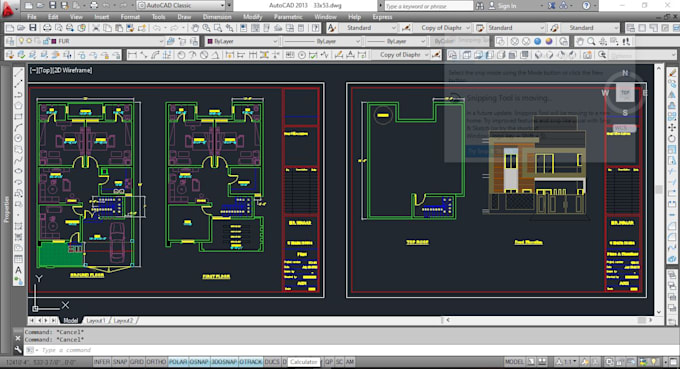Select the Pan hand tool in standard toolbar
The width and height of the screenshot is (680, 369).
195,28
